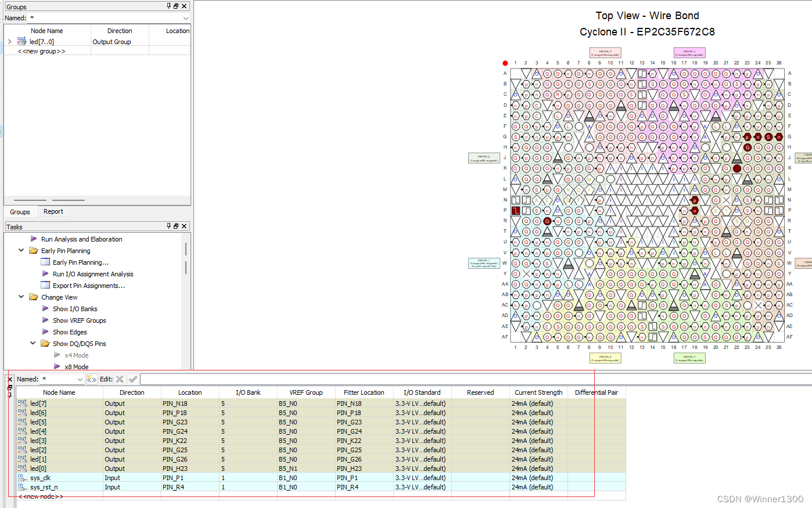Click the Output Group cell for led[7..0]

(120, 42)
